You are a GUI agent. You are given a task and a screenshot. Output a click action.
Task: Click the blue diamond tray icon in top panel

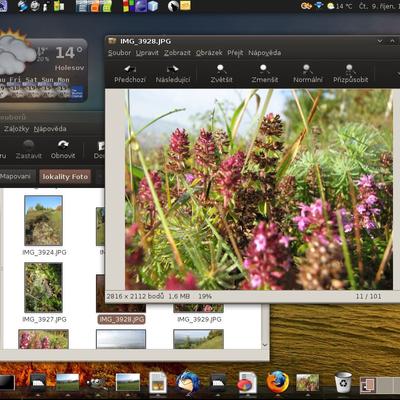point(319,5)
